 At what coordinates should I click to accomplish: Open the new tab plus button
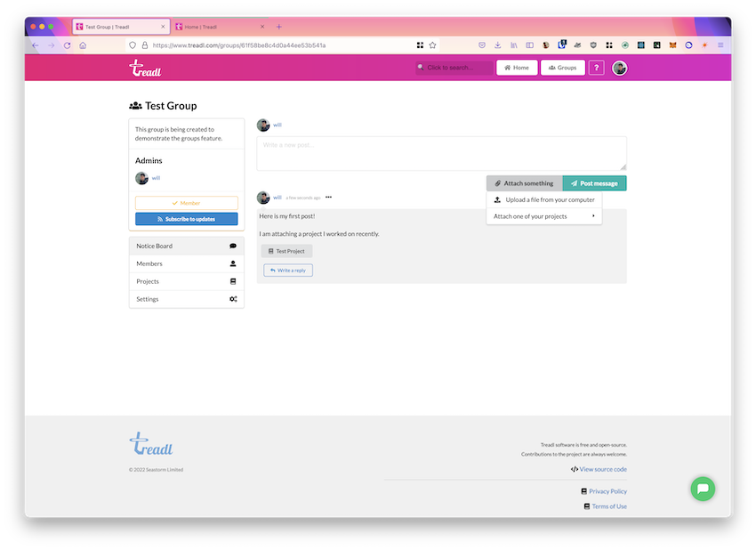click(278, 27)
